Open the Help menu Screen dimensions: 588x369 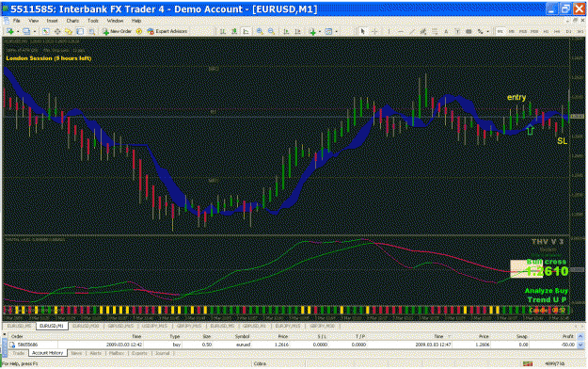[136, 21]
